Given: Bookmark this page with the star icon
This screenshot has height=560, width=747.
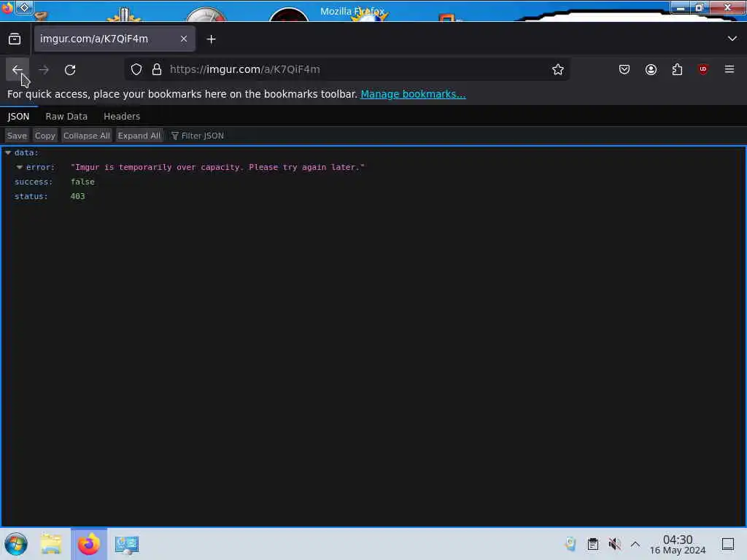Looking at the screenshot, I should (558, 69).
